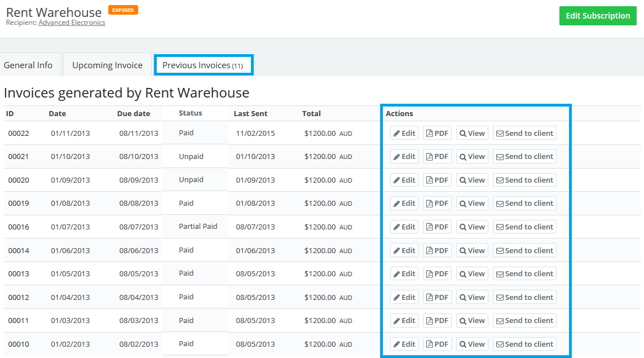Open the Advanced Electronics recipient link
Image resolution: width=644 pixels, height=358 pixels.
pos(72,23)
